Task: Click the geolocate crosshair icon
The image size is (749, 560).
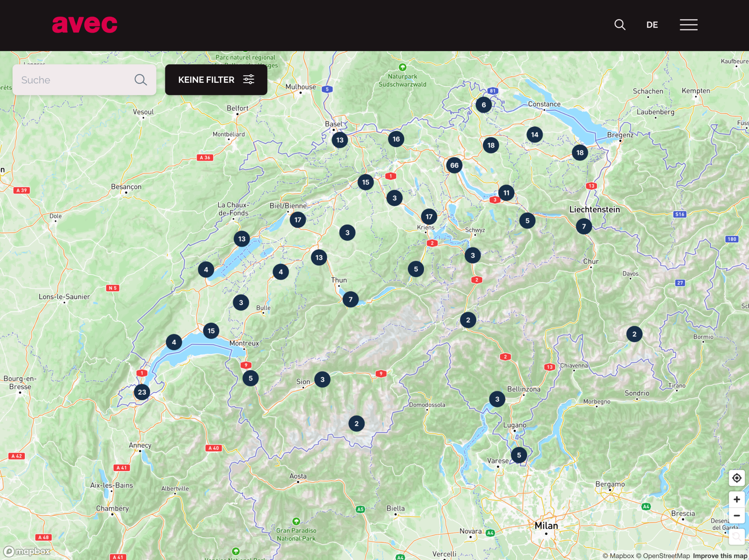Action: pyautogui.click(x=736, y=478)
